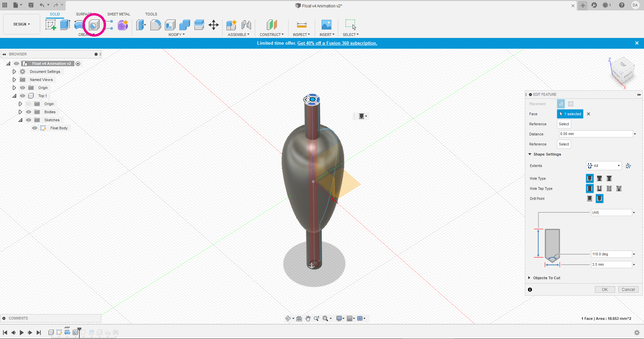Open the Tools tab
The height and width of the screenshot is (339, 644).
151,14
